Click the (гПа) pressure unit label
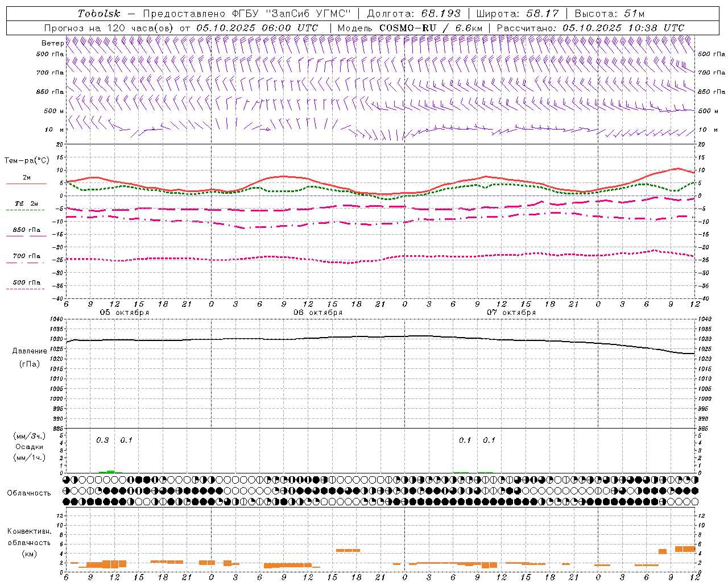728x582 pixels. [x=30, y=364]
